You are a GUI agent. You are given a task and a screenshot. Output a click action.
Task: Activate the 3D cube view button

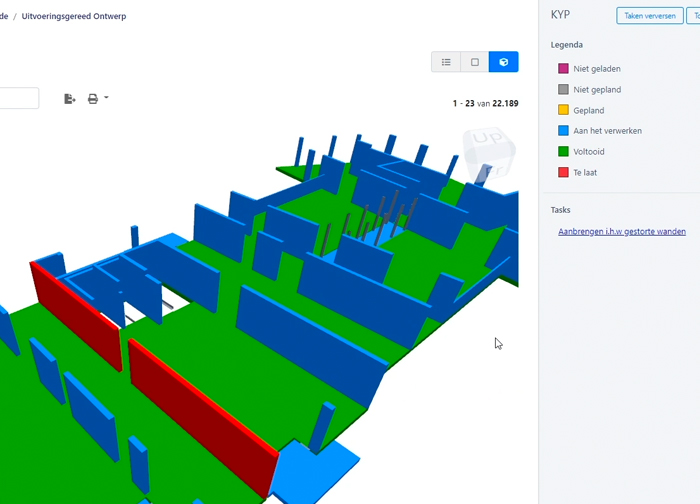[504, 62]
